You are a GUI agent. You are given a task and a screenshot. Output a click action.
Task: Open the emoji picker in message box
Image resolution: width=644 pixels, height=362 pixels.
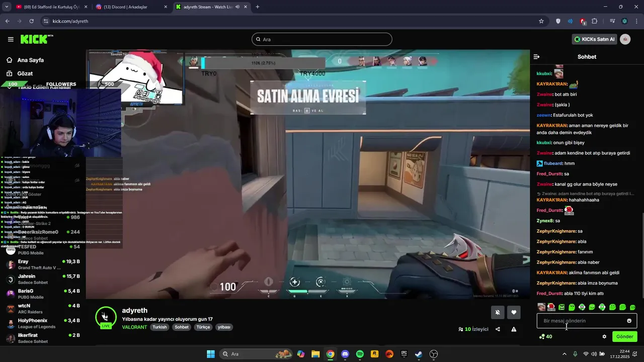coord(629,321)
